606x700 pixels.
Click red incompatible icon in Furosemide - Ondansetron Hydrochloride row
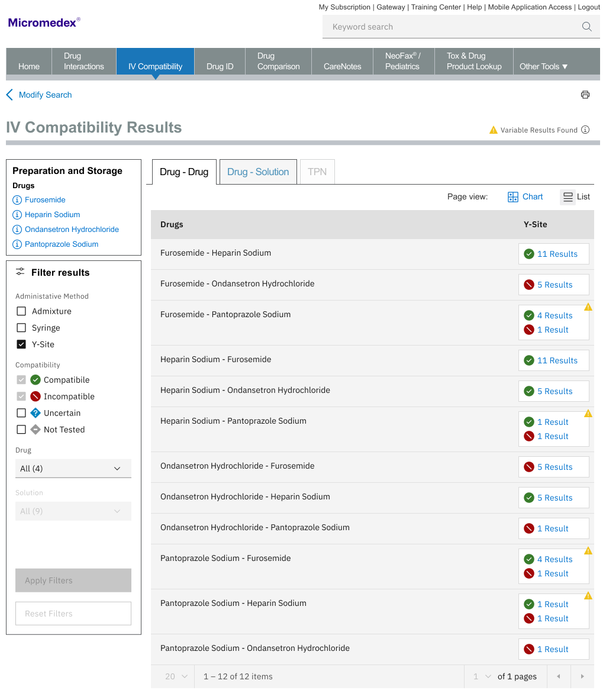pos(528,285)
